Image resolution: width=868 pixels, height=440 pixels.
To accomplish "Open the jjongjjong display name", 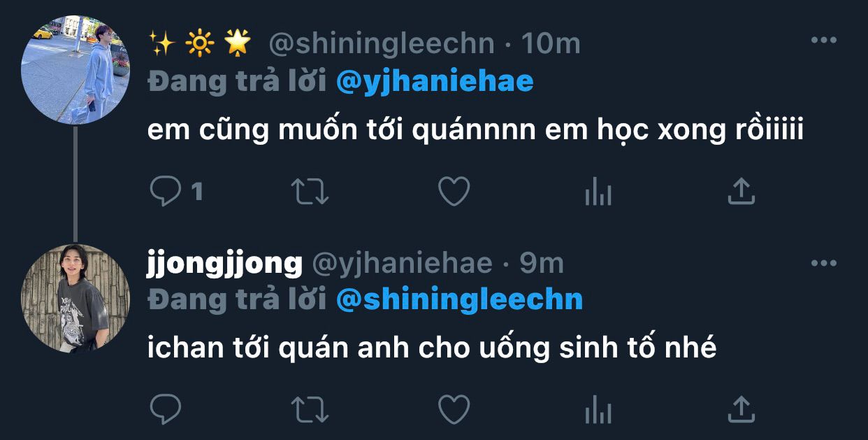I will tap(224, 264).
